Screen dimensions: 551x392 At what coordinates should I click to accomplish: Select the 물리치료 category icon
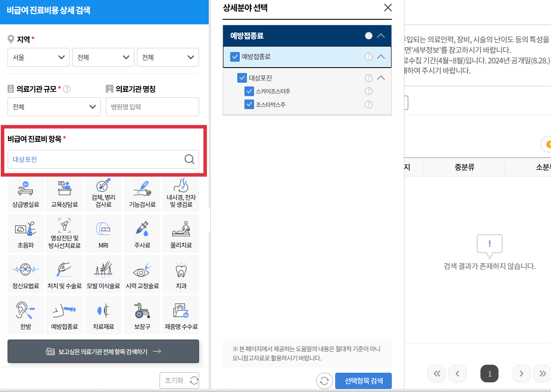pyautogui.click(x=181, y=233)
